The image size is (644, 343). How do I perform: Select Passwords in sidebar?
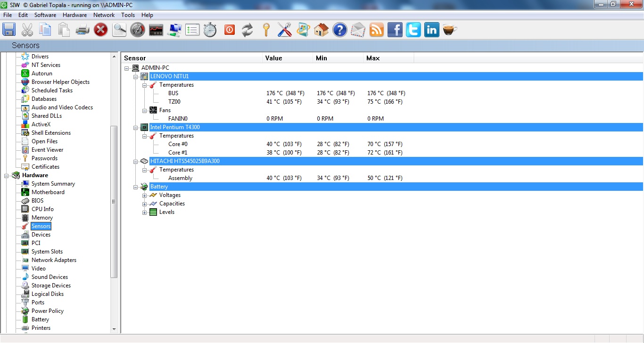click(x=44, y=158)
